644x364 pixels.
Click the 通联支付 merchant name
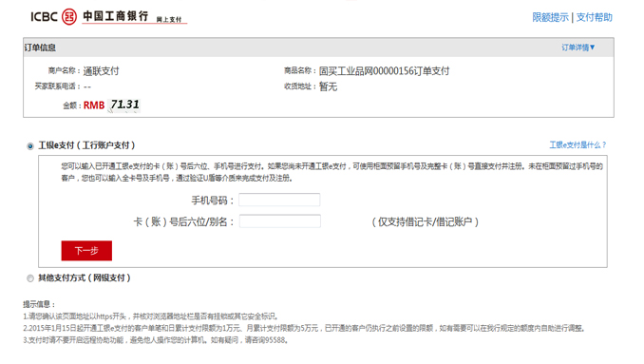(101, 71)
